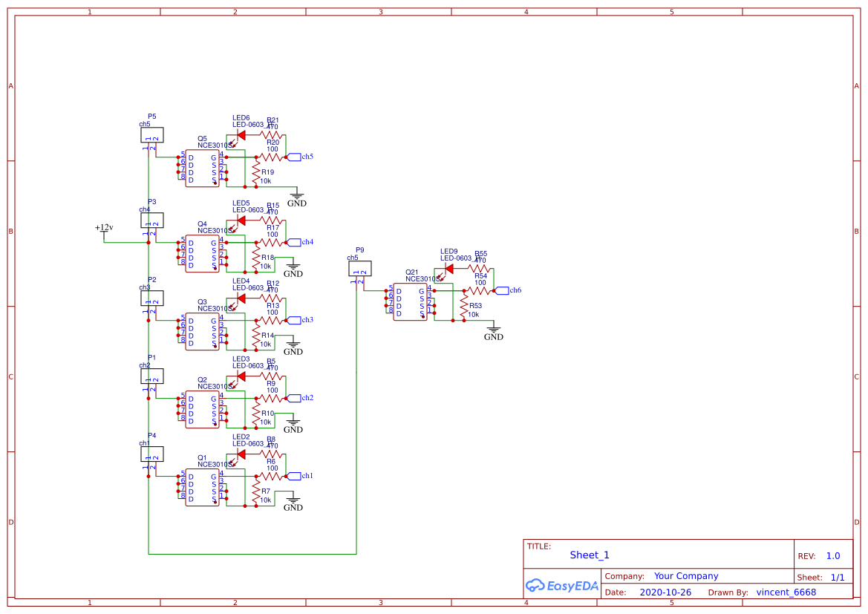Select the Drawn By vincent_6668 text
This screenshot has height=614, width=868.
(786, 592)
